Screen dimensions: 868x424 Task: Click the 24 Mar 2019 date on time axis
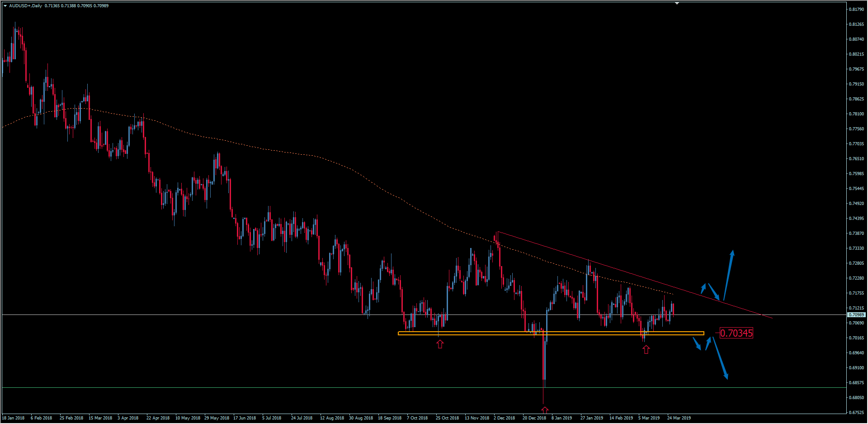click(679, 418)
